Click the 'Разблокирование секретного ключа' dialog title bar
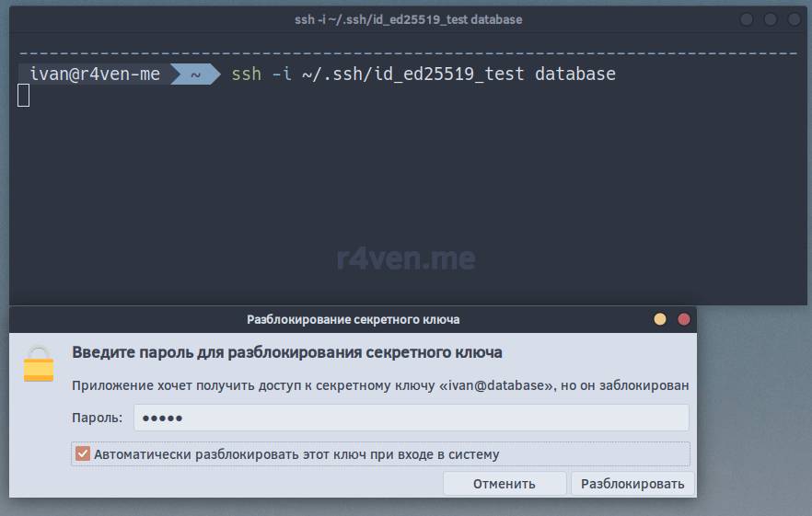 tap(353, 320)
